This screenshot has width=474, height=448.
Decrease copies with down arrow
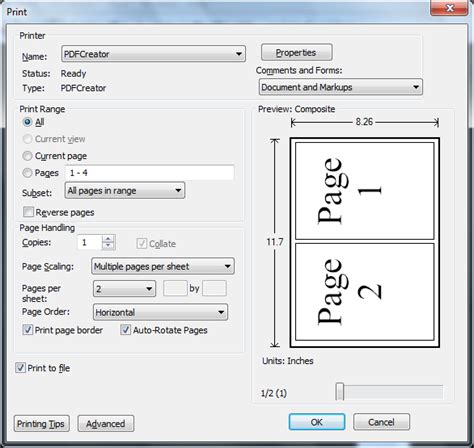(108, 246)
